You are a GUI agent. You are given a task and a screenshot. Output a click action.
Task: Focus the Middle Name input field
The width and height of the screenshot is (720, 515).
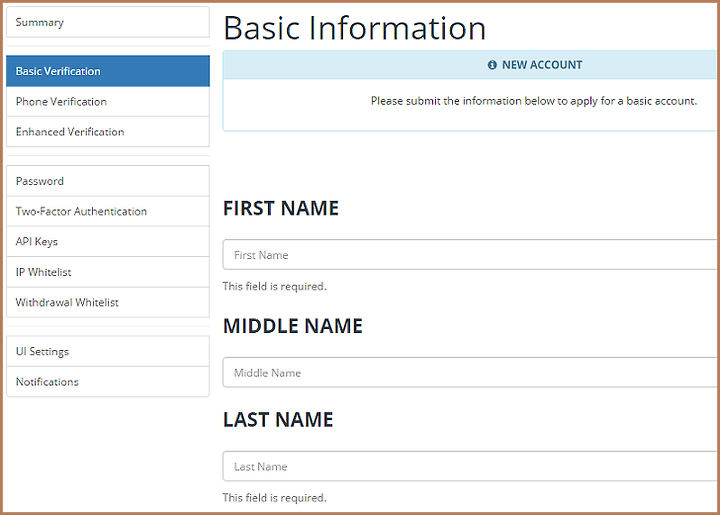[471, 372]
